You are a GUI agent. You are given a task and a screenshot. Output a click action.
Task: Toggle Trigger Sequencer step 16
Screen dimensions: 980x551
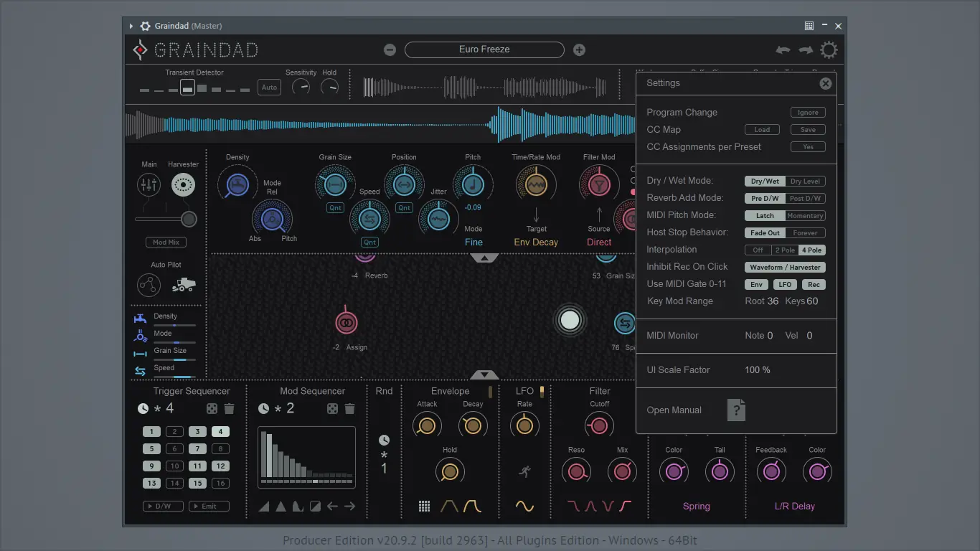pyautogui.click(x=220, y=484)
